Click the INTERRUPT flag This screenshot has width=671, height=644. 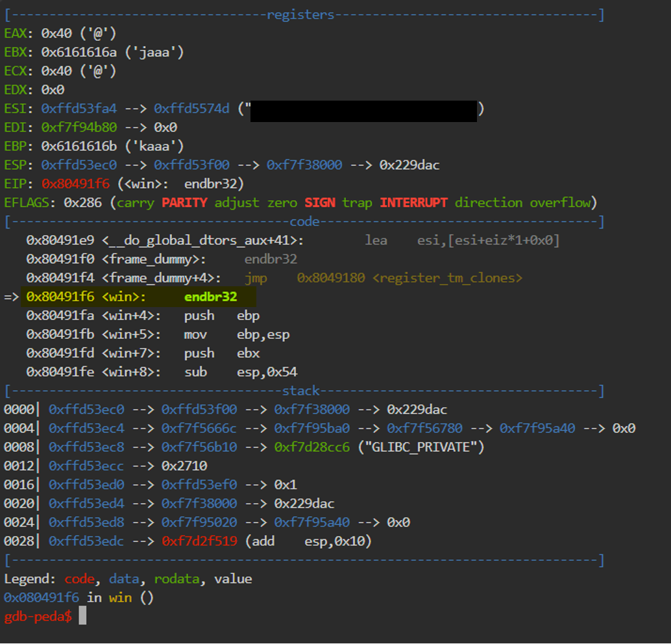(x=414, y=203)
